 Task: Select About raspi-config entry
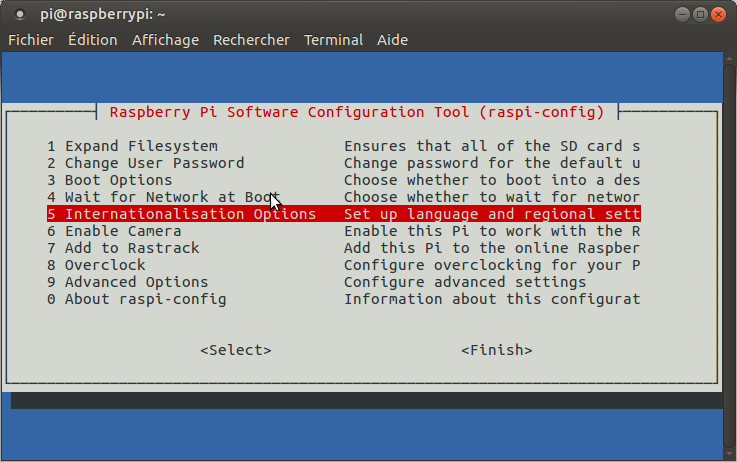145,299
